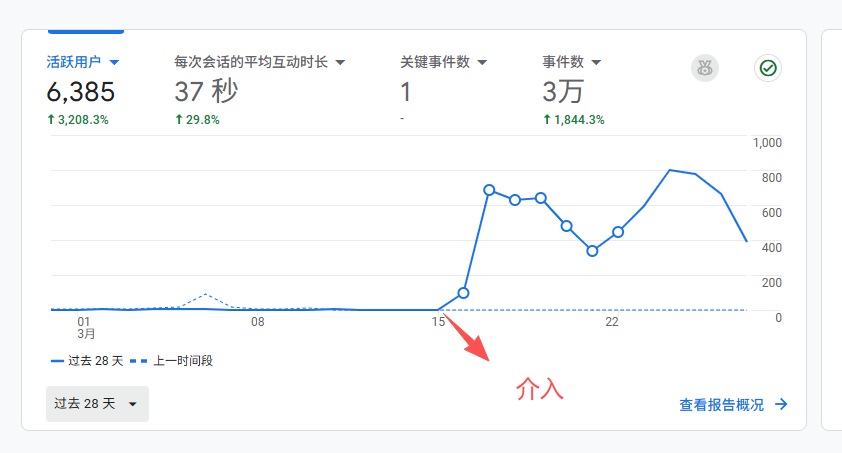This screenshot has height=453, width=842.
Task: Click the gray insights icon
Action: click(x=705, y=68)
